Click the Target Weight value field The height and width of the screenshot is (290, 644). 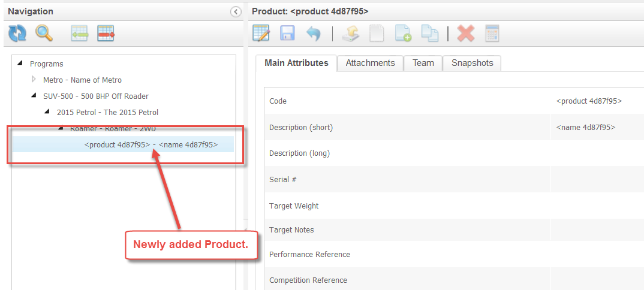click(597, 206)
